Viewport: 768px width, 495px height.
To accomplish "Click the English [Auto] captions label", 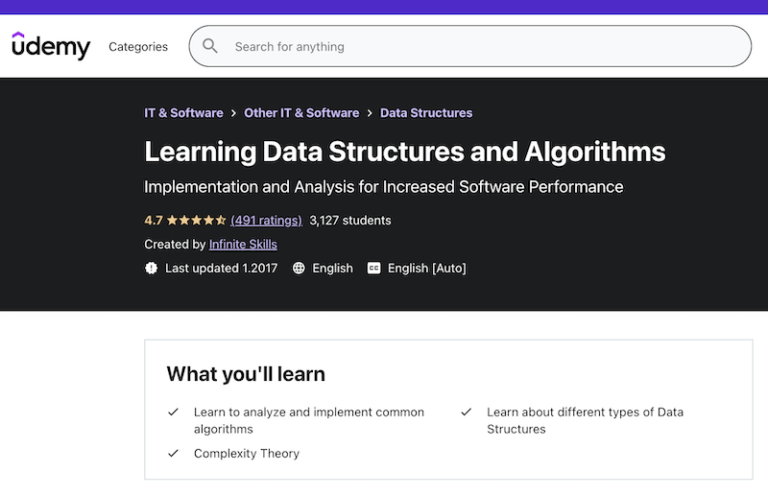I will tap(427, 268).
